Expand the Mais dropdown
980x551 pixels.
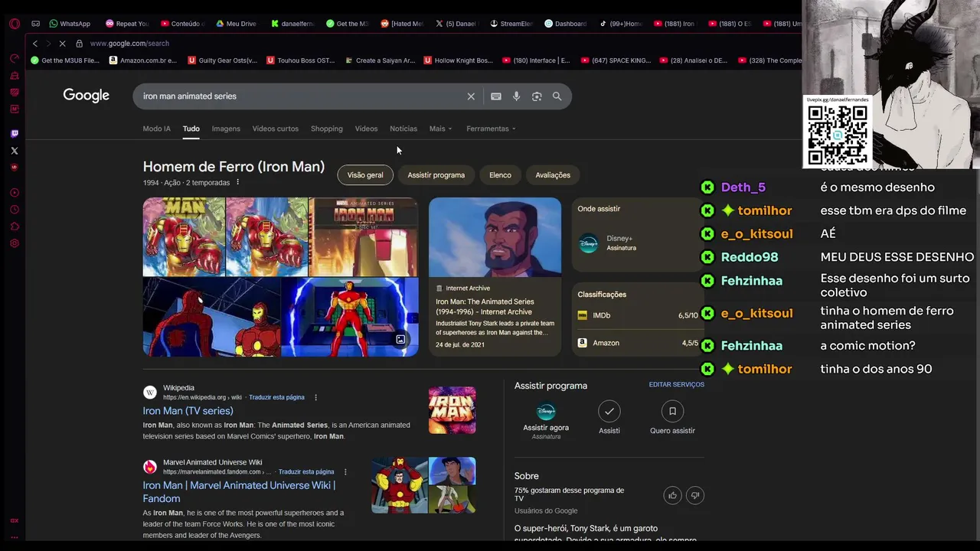tap(440, 129)
